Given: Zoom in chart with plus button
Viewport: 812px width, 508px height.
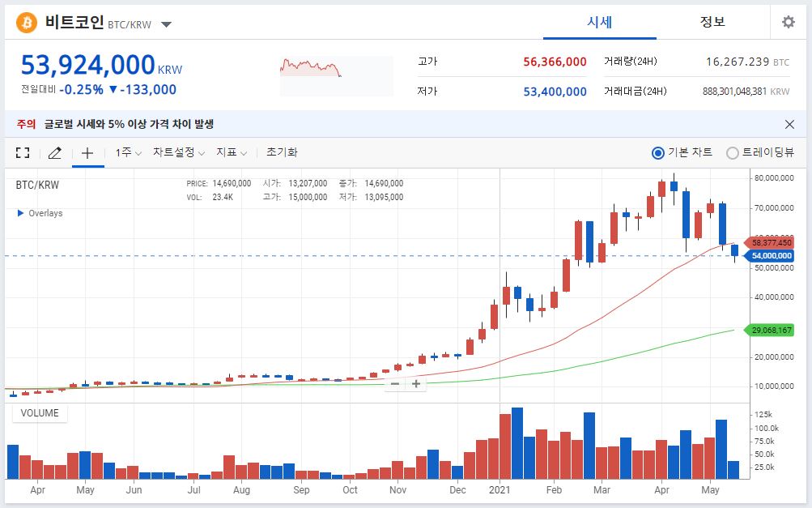Looking at the screenshot, I should (x=416, y=383).
